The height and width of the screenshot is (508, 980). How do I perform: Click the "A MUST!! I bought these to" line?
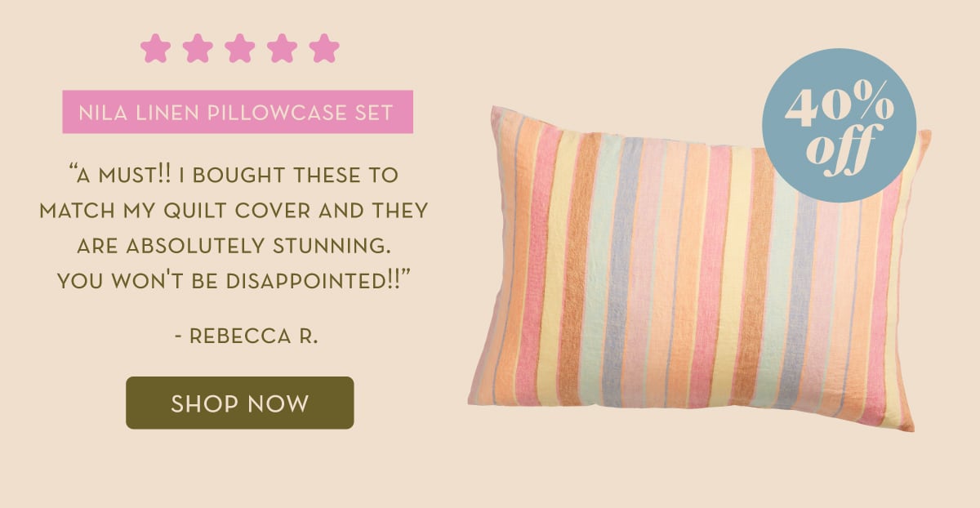234,174
